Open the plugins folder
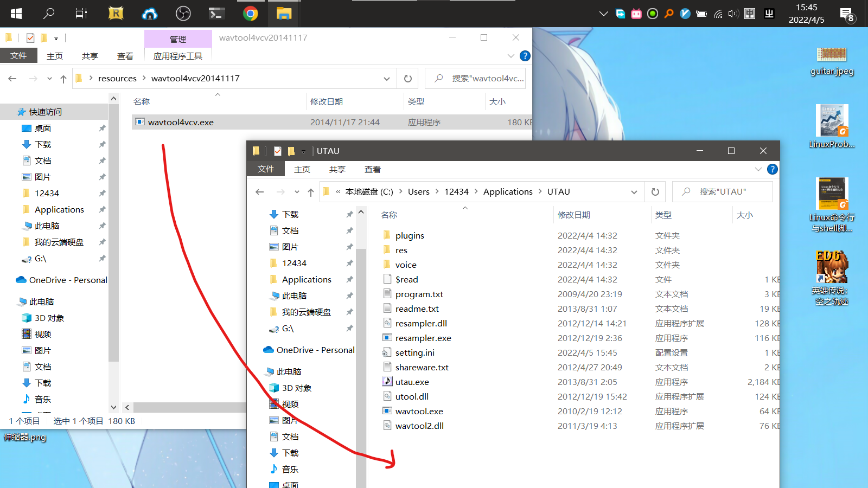Screen dimensions: 868x488 click(x=410, y=235)
